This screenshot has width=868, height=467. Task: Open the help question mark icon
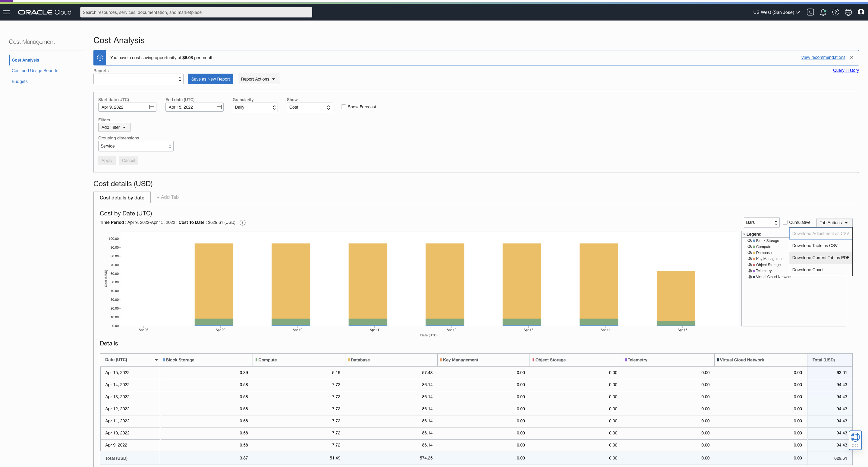click(836, 12)
